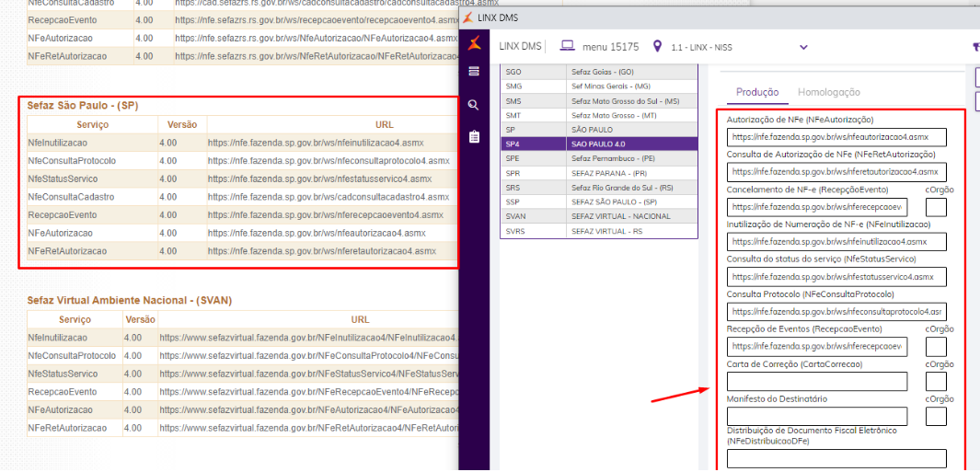Viewport: 980px width, 472px height.
Task: Click SP nfeautorizacao4.asmx URL on webpage
Action: (x=317, y=233)
